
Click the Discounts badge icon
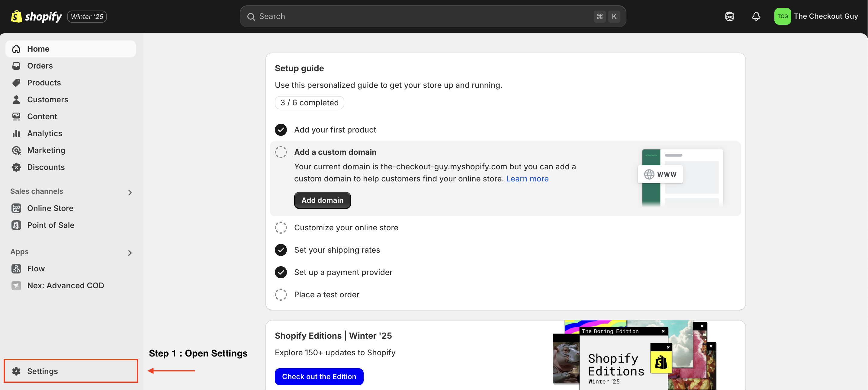click(x=16, y=167)
